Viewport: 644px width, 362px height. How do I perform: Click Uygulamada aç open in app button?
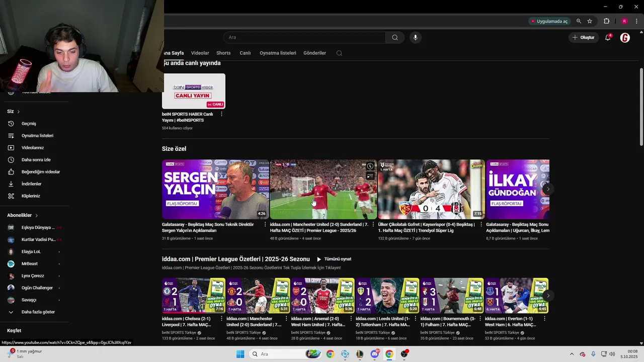tap(549, 21)
